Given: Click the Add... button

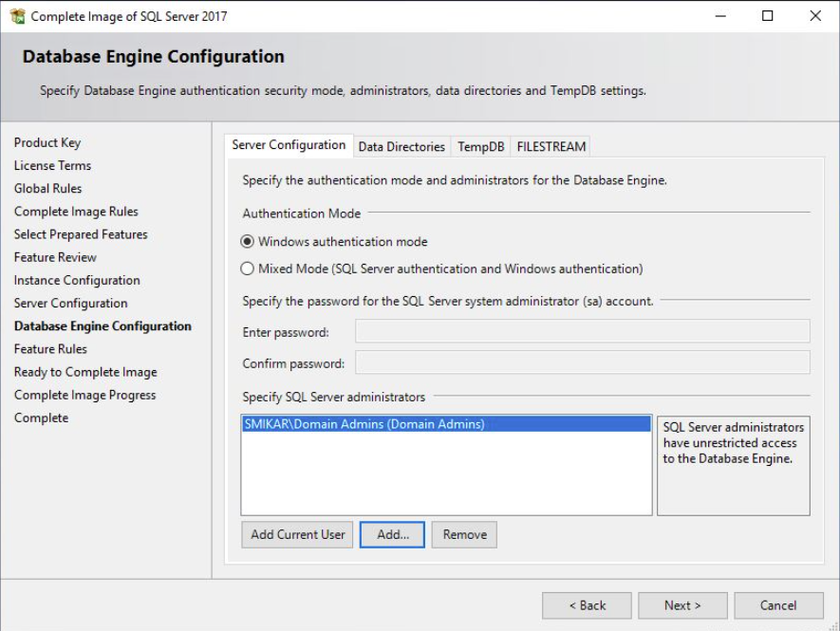Looking at the screenshot, I should [x=392, y=534].
